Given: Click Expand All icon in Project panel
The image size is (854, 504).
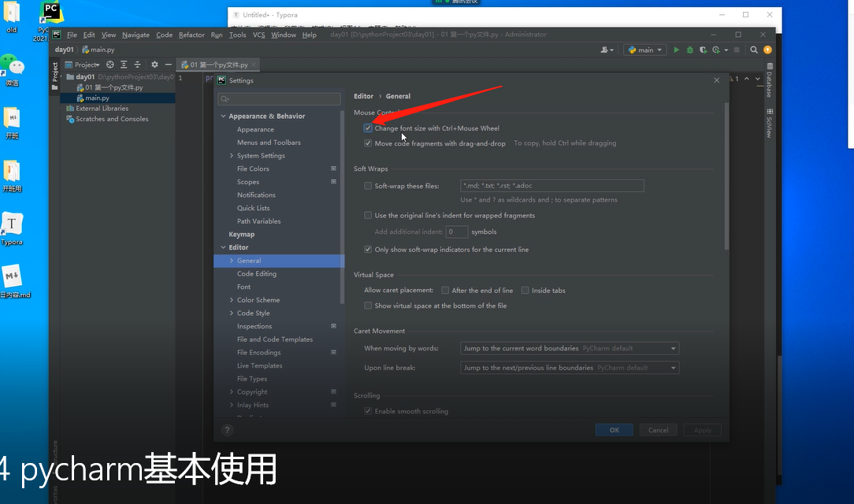Looking at the screenshot, I should coord(124,65).
